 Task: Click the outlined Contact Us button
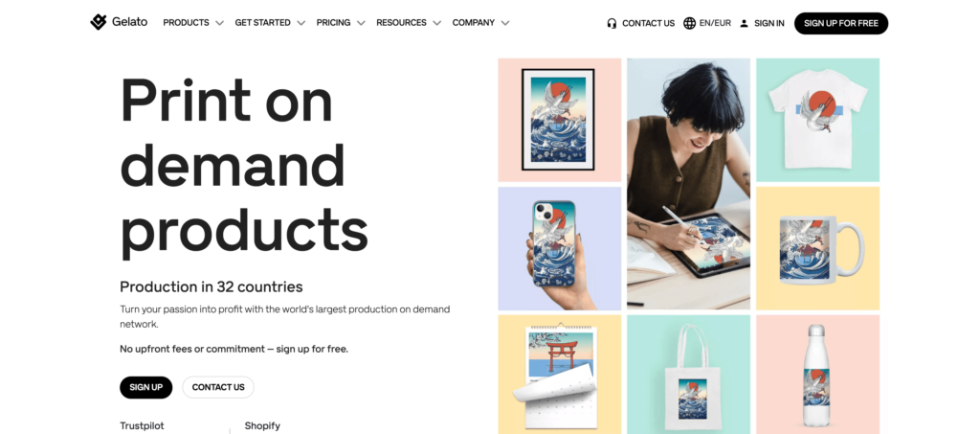point(218,387)
